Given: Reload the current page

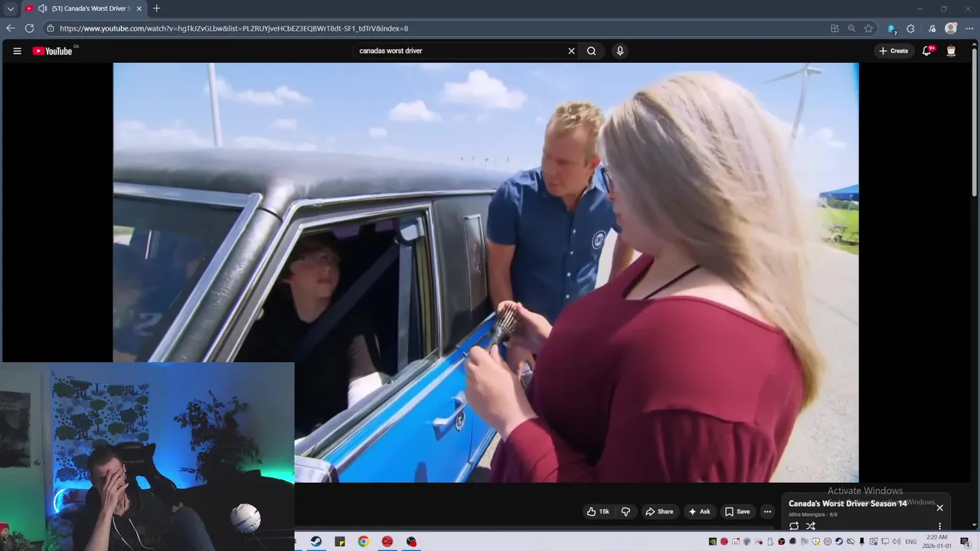Looking at the screenshot, I should coord(29,28).
